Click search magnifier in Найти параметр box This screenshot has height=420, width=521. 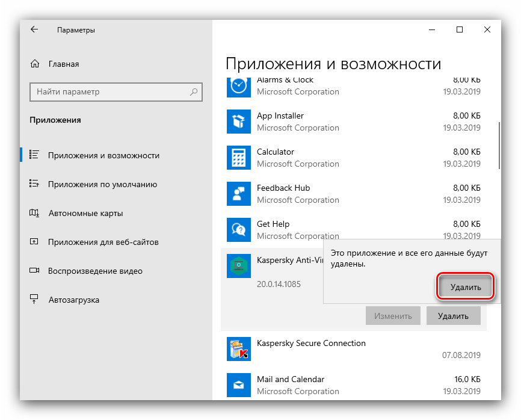pyautogui.click(x=194, y=92)
